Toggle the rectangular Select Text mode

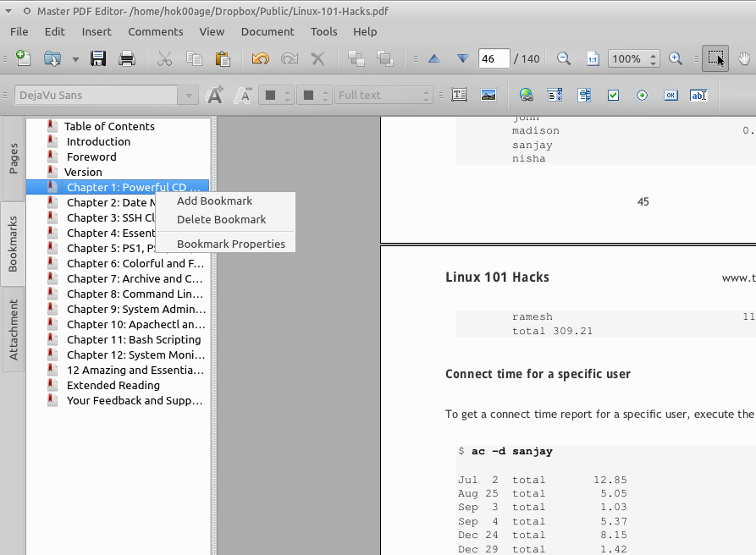715,58
